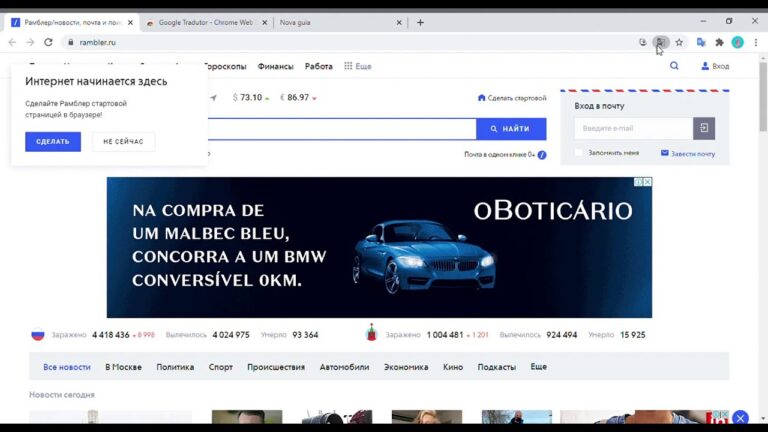Viewport: 768px width, 432px height.
Task: Reload the rambler.ru page
Action: pyautogui.click(x=48, y=43)
